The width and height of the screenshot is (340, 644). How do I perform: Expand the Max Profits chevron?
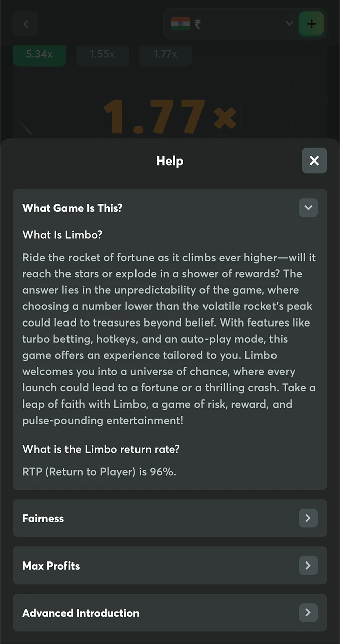click(308, 566)
